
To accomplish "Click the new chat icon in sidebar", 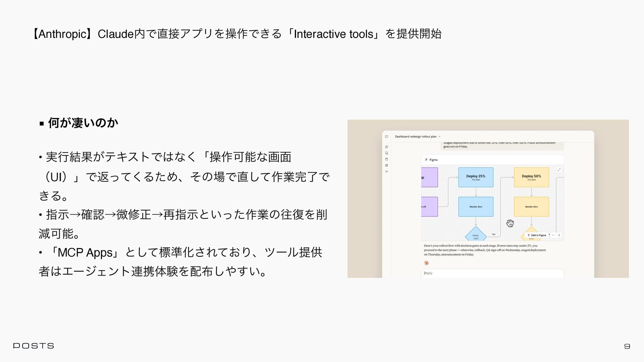I will click(386, 147).
